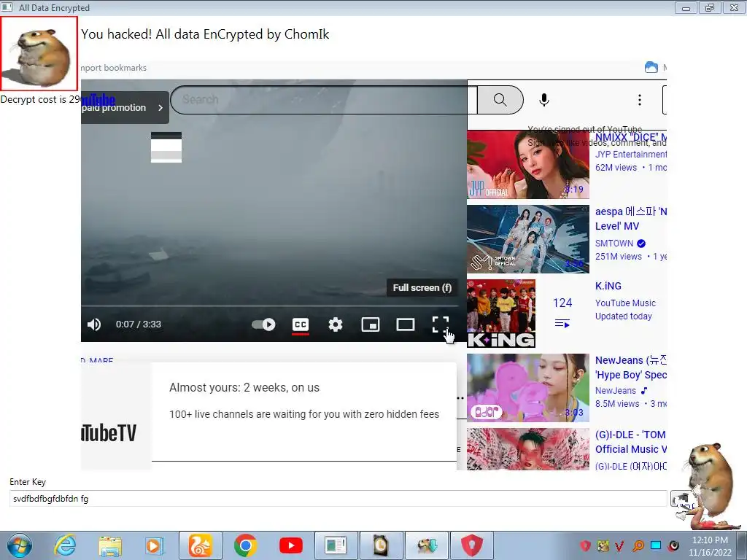747x560 pixels.
Task: Click the three-dot options beside the YouTube TV ad
Action: coord(460,398)
